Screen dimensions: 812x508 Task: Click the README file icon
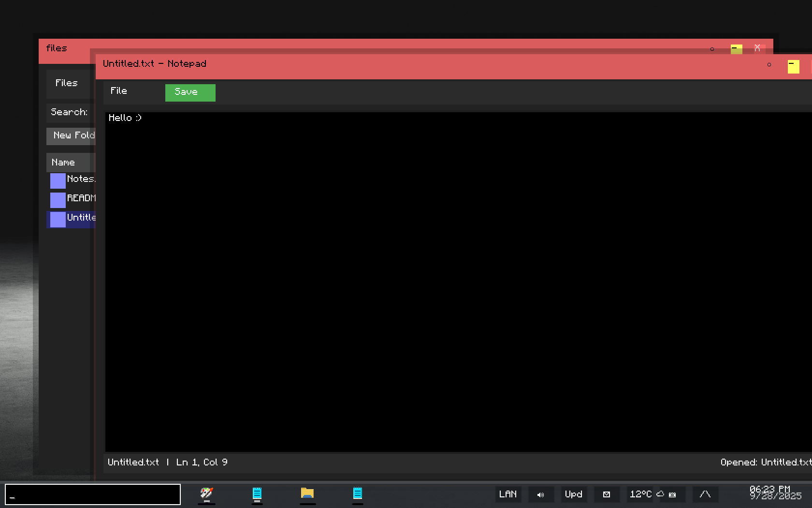[58, 200]
